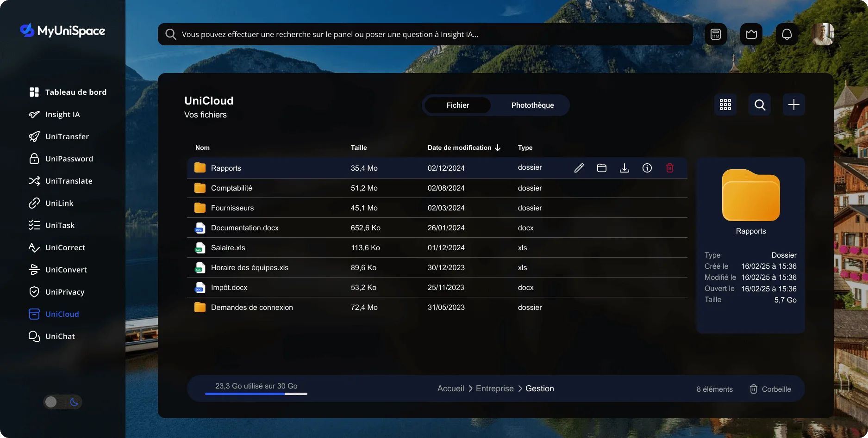Click the 8 éléments counter
Screen dimensions: 868x438
pos(714,389)
